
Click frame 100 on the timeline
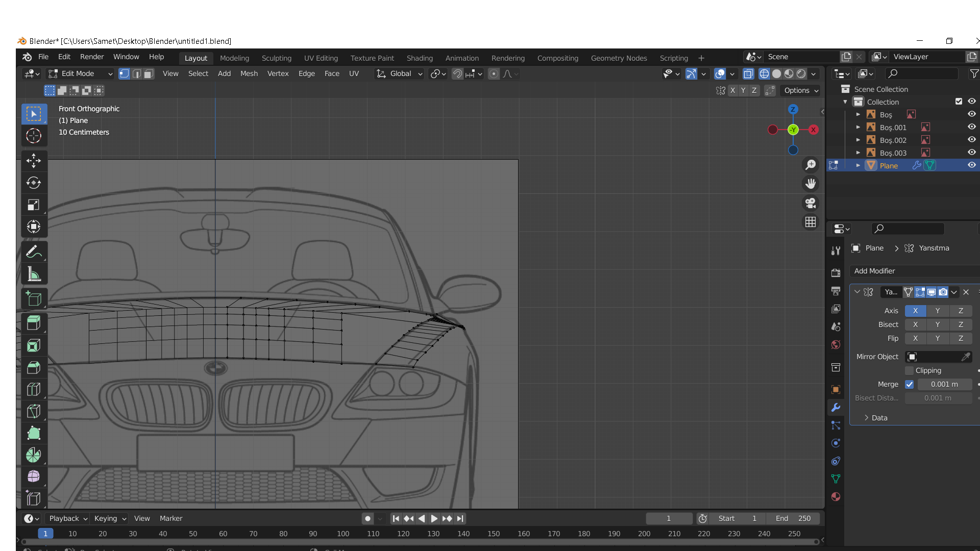[x=343, y=534]
